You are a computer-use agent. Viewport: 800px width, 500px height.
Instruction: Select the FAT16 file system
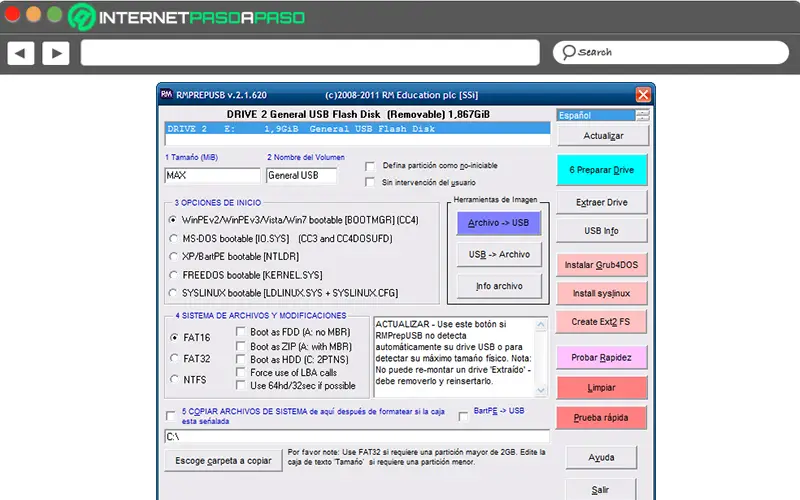click(174, 337)
